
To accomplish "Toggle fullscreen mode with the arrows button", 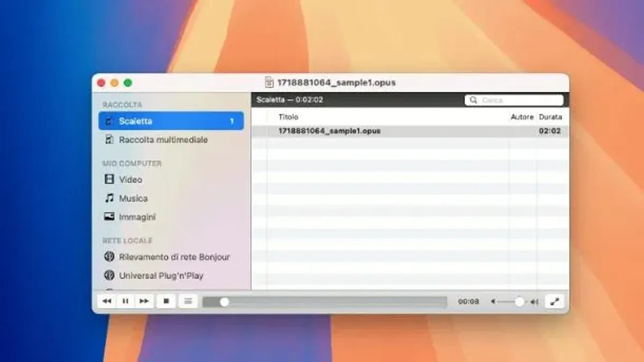I will (555, 301).
